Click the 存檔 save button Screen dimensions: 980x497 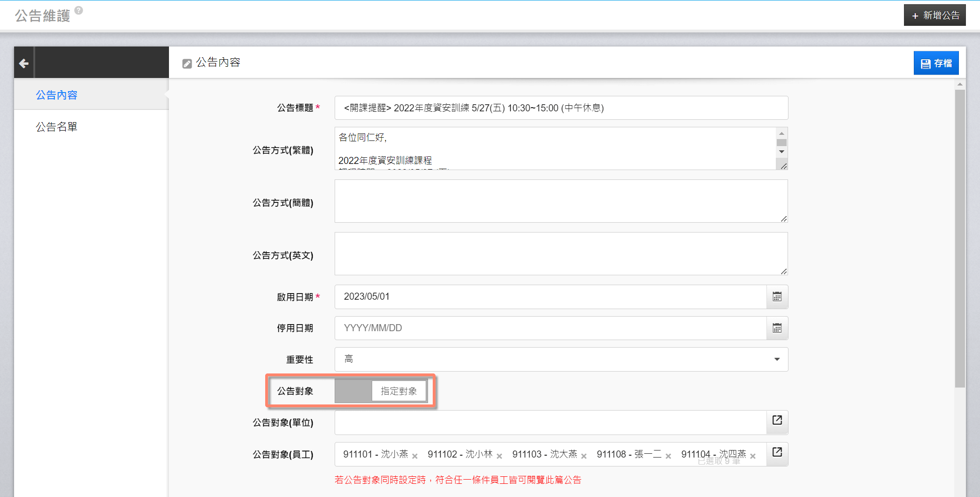point(936,63)
